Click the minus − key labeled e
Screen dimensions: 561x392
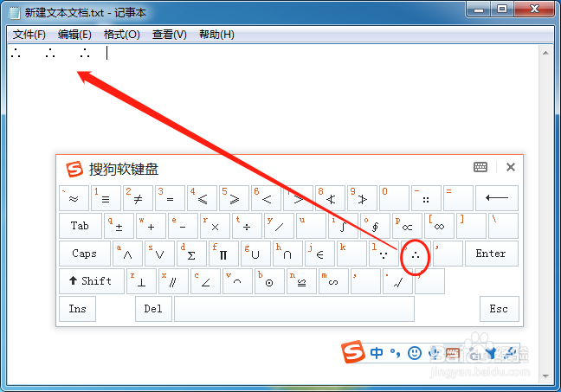pyautogui.click(x=183, y=226)
